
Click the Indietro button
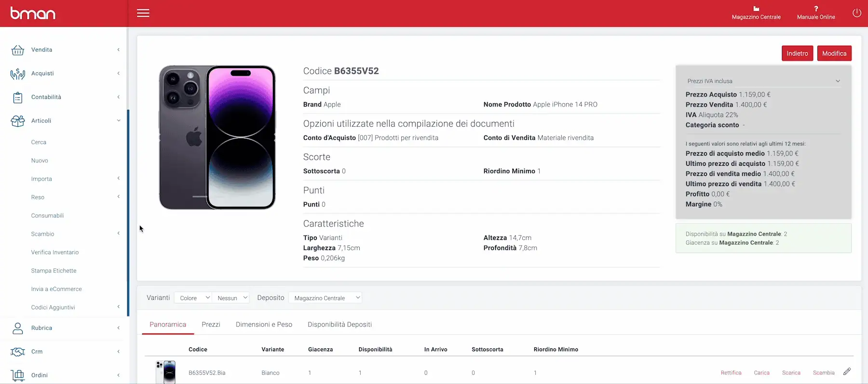[797, 53]
